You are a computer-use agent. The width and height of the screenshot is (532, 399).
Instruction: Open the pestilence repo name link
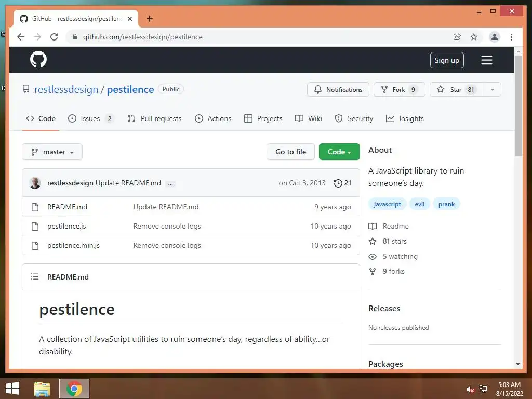click(x=130, y=89)
